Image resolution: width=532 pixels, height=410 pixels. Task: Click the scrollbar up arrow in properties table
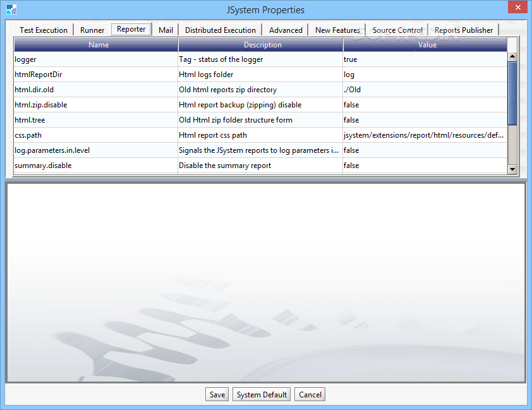512,56
